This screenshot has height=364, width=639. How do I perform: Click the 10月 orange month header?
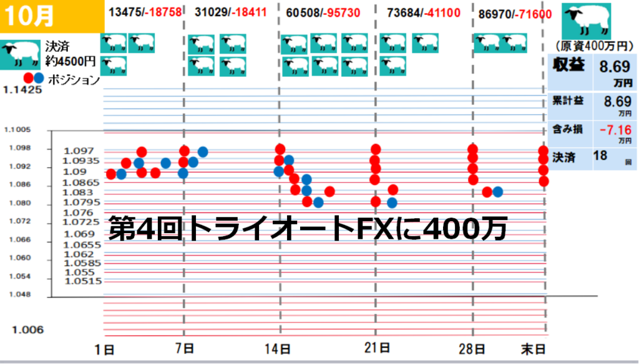click(52, 16)
